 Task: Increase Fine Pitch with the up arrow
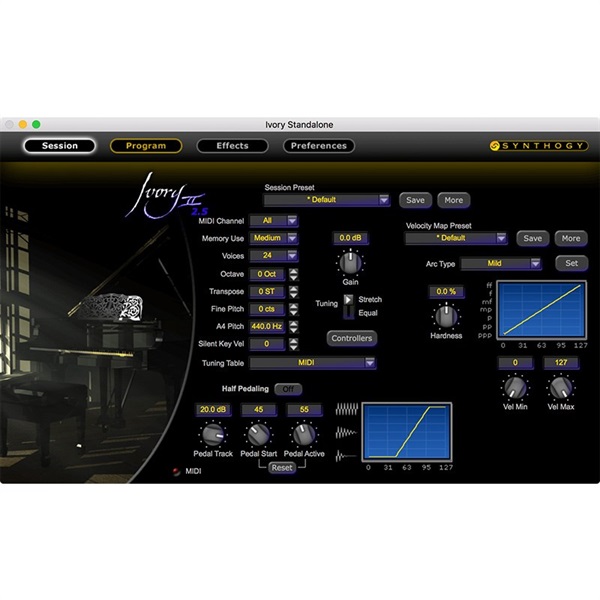point(293,306)
